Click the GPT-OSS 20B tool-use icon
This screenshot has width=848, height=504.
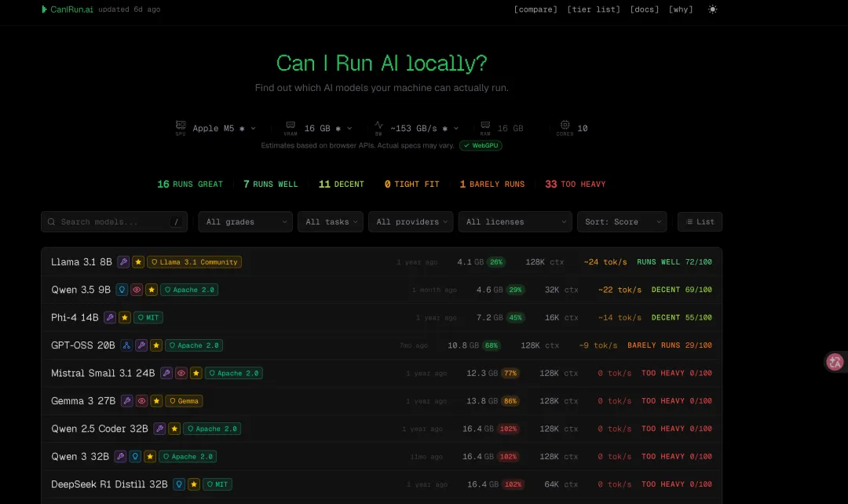pos(141,345)
